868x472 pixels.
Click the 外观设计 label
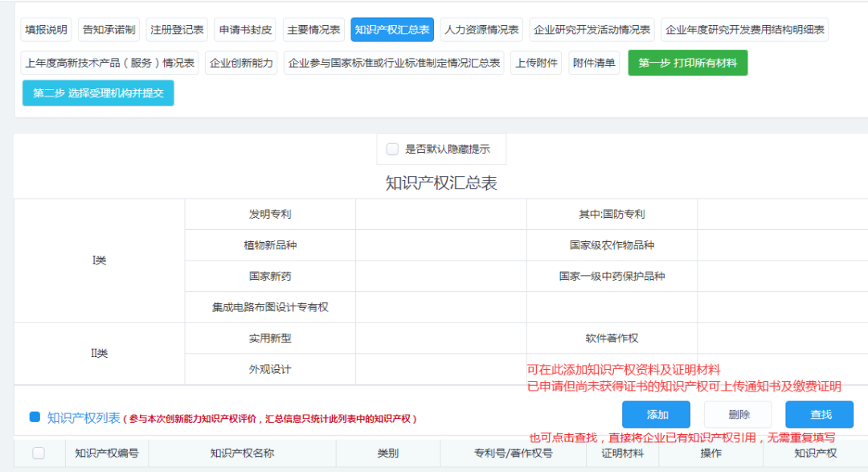click(x=270, y=370)
